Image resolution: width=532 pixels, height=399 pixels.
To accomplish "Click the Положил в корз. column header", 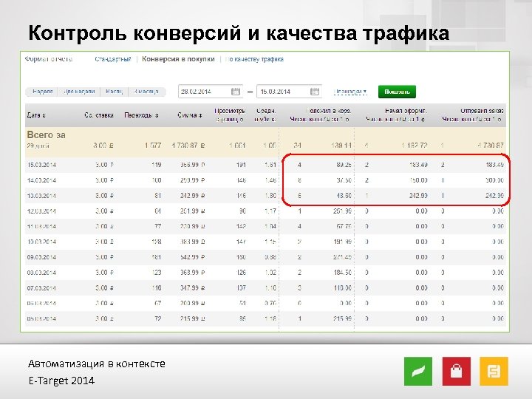I will (x=321, y=115).
